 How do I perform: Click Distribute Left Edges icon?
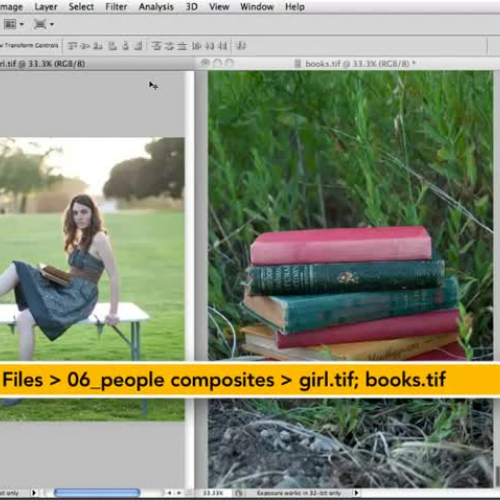[x=197, y=46]
